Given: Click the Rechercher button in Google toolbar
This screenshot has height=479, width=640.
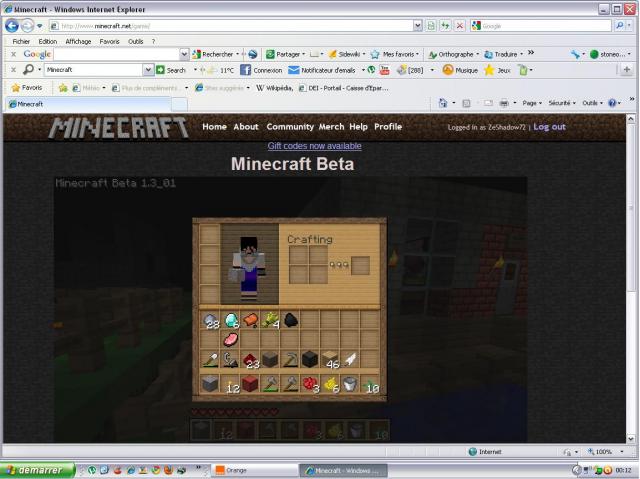Looking at the screenshot, I should click(213, 54).
